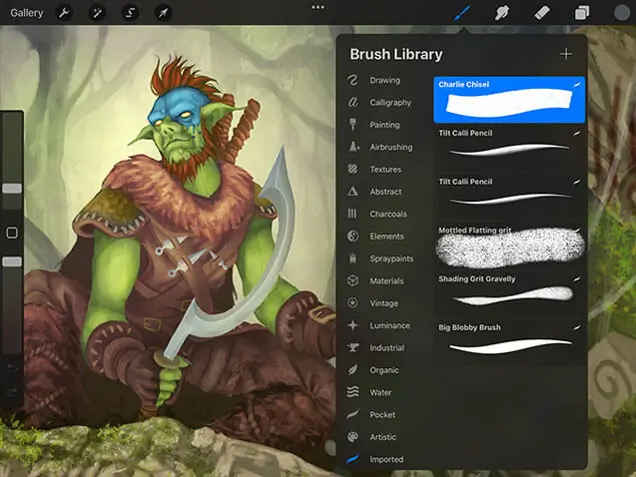
Task: Click the Luminance label
Action: point(390,325)
